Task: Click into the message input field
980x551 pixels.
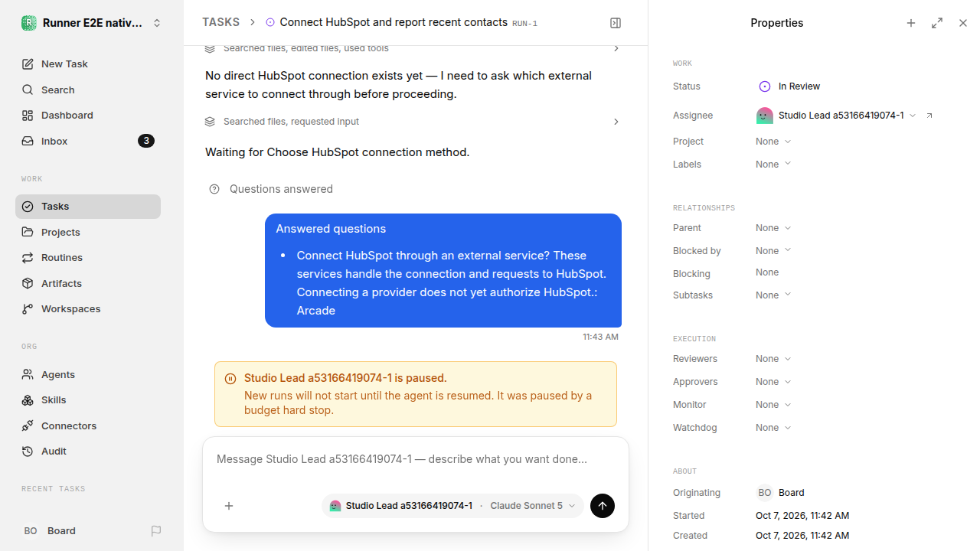Action: [416, 460]
